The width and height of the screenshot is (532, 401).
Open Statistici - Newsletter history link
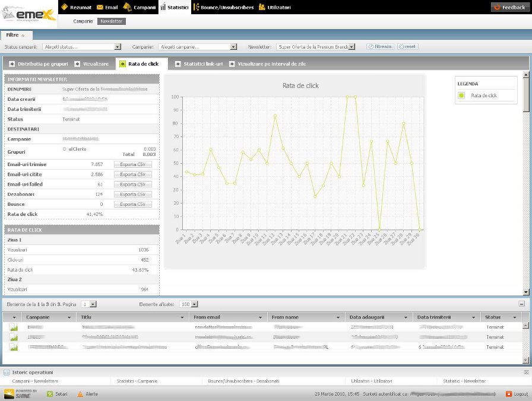tap(464, 381)
